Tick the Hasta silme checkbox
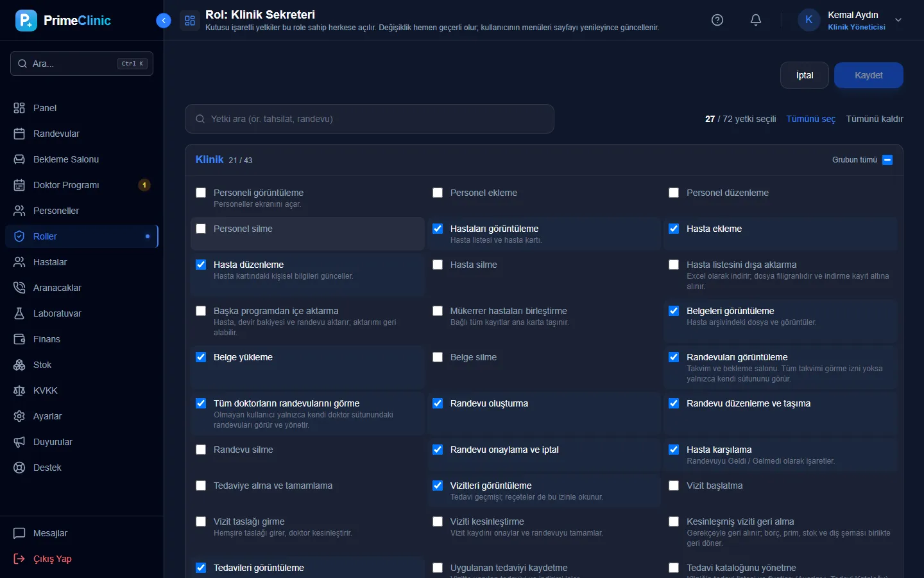Image resolution: width=924 pixels, height=578 pixels. point(438,265)
